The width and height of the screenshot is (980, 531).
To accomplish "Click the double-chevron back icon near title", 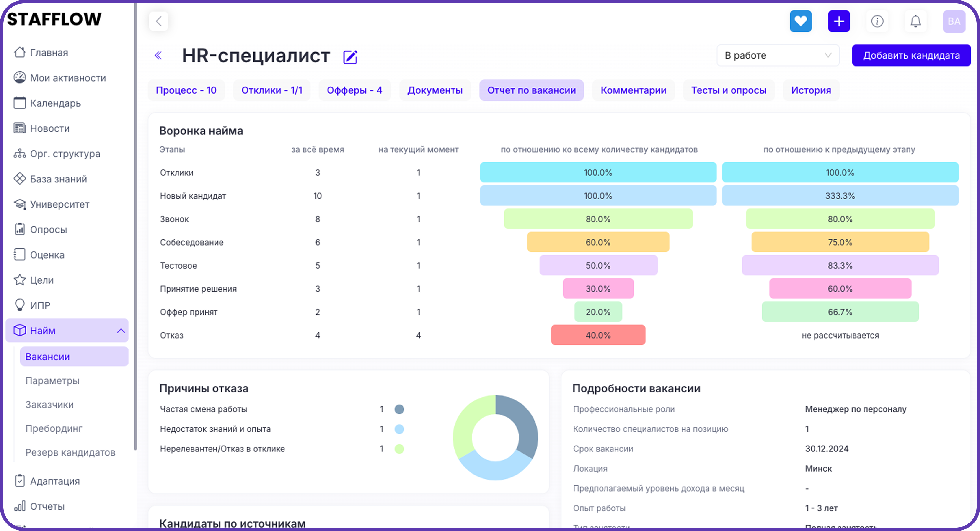I will click(x=158, y=56).
